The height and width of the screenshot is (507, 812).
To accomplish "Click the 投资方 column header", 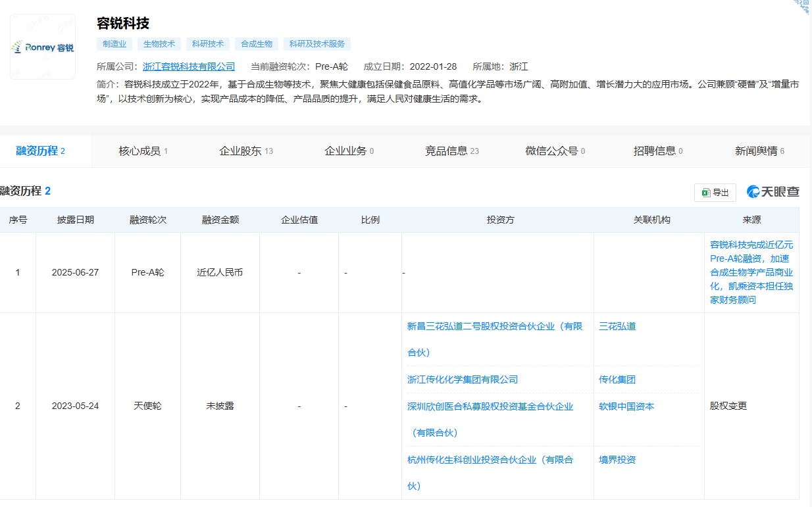I will click(x=500, y=220).
